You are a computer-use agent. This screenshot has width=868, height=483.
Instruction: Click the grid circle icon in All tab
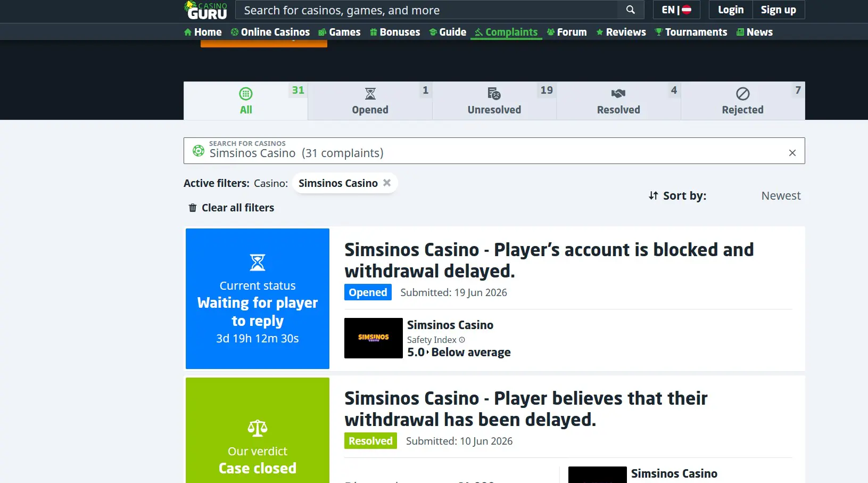point(246,94)
